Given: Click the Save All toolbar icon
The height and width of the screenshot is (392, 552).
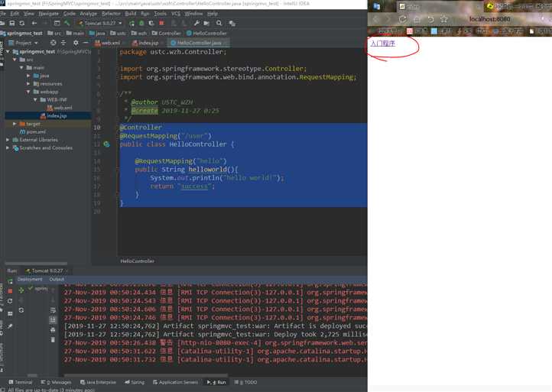Looking at the screenshot, I should [12, 23].
